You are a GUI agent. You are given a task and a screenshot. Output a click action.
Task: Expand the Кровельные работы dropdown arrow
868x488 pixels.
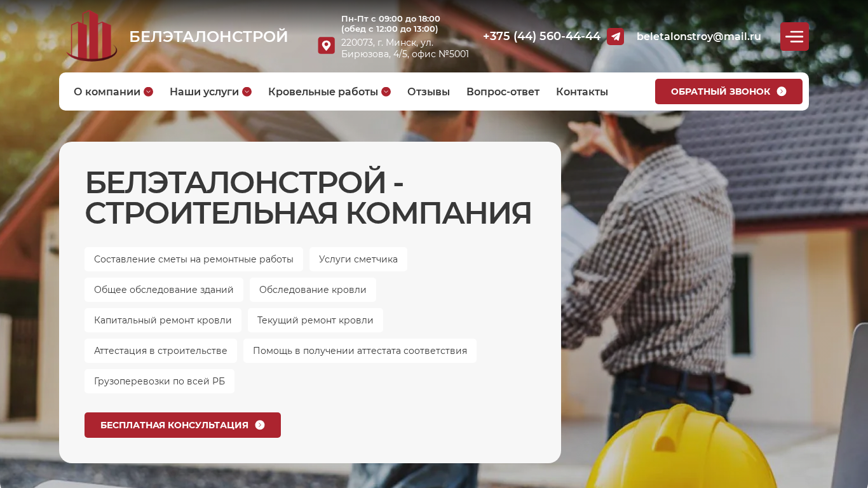click(386, 91)
